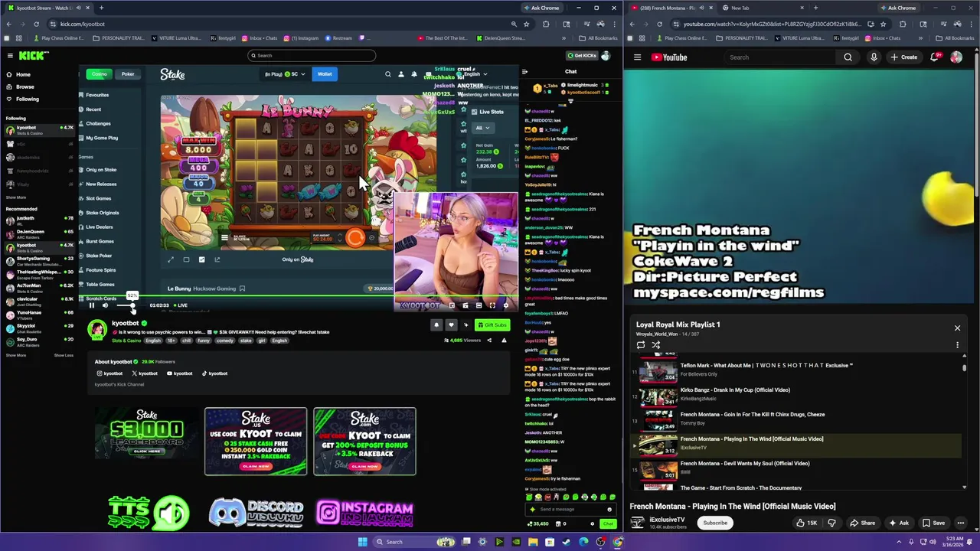This screenshot has width=980, height=551.
Task: Open Kick player settings gear
Action: (x=505, y=305)
